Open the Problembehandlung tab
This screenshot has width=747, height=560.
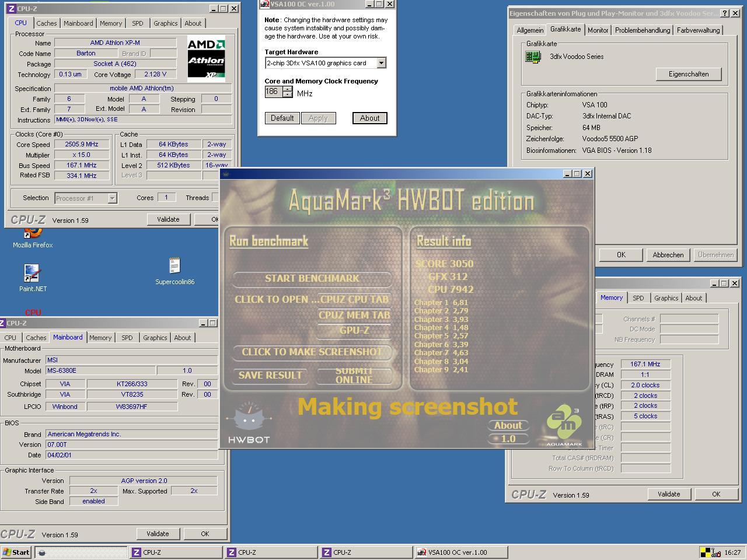pos(643,30)
